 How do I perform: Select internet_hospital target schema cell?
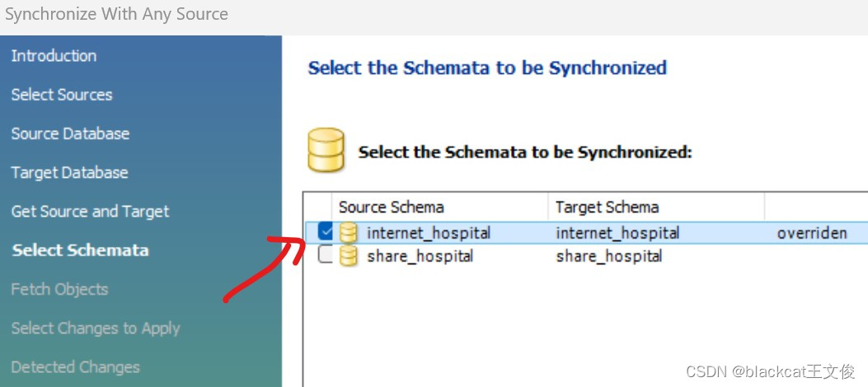click(x=617, y=233)
